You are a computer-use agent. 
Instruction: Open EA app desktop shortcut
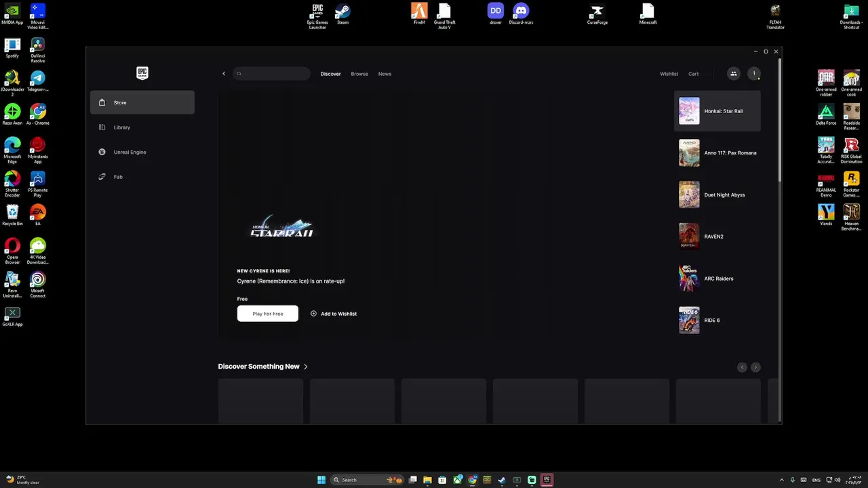38,216
